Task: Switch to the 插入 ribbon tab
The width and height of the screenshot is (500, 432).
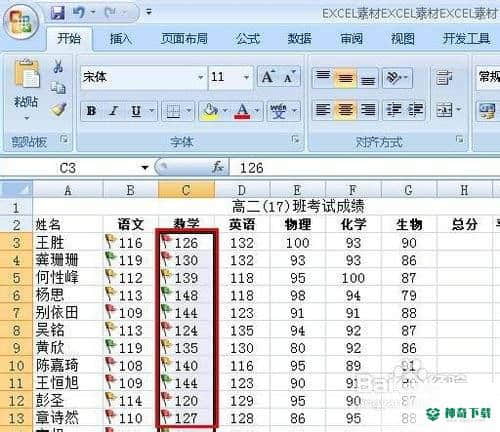Action: (x=121, y=39)
